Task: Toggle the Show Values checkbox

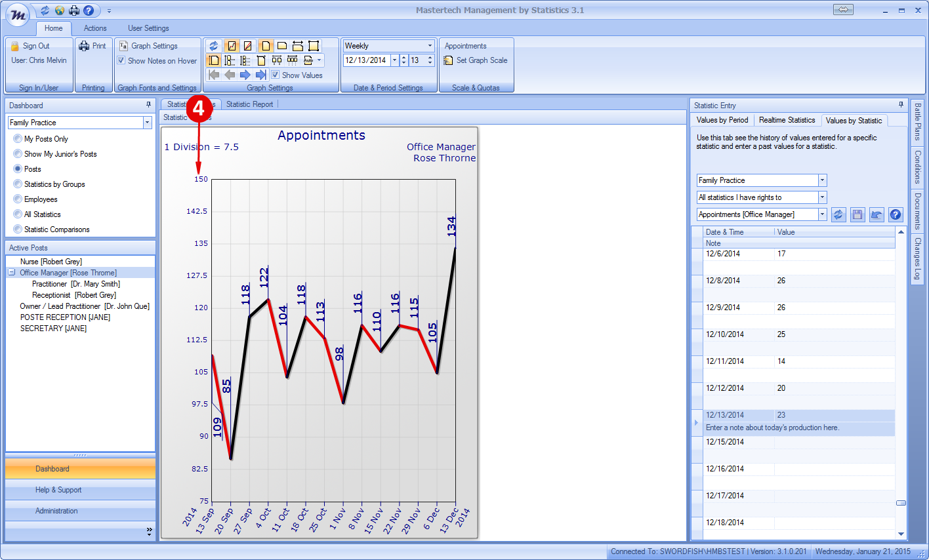Action: 276,75
